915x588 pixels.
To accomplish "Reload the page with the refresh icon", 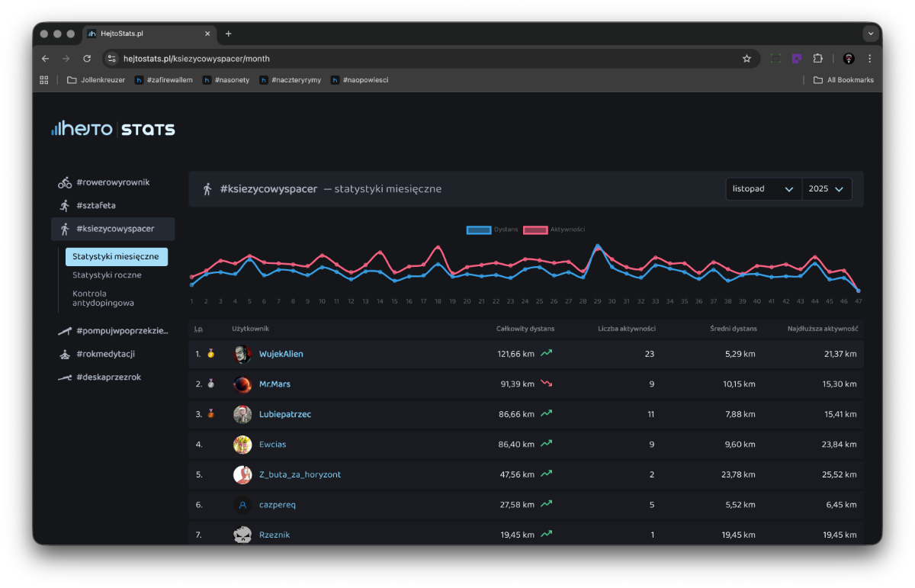I will pos(87,59).
